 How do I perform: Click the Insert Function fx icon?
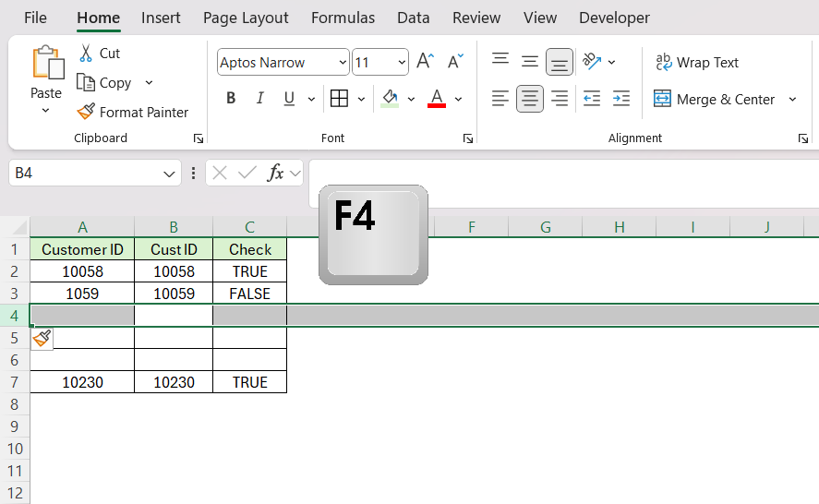275,173
